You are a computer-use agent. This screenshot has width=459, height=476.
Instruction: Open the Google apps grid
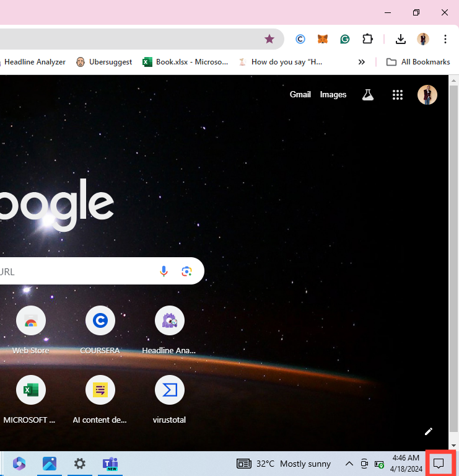398,95
